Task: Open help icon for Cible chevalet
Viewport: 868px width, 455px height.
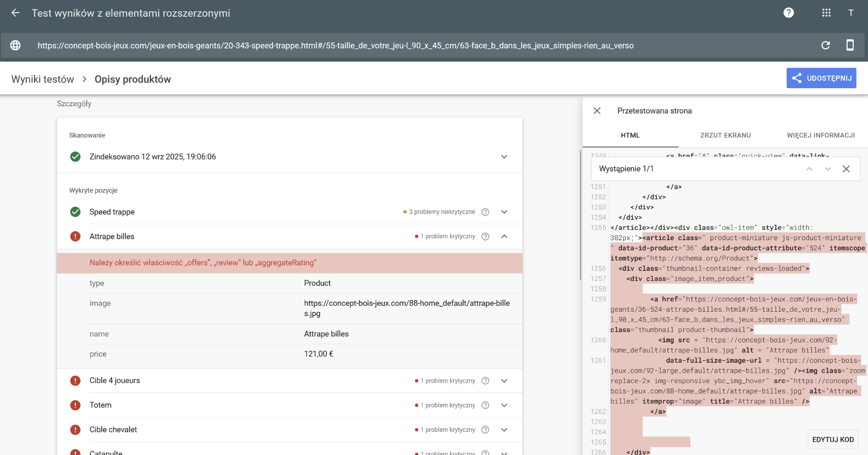Action: click(x=485, y=430)
